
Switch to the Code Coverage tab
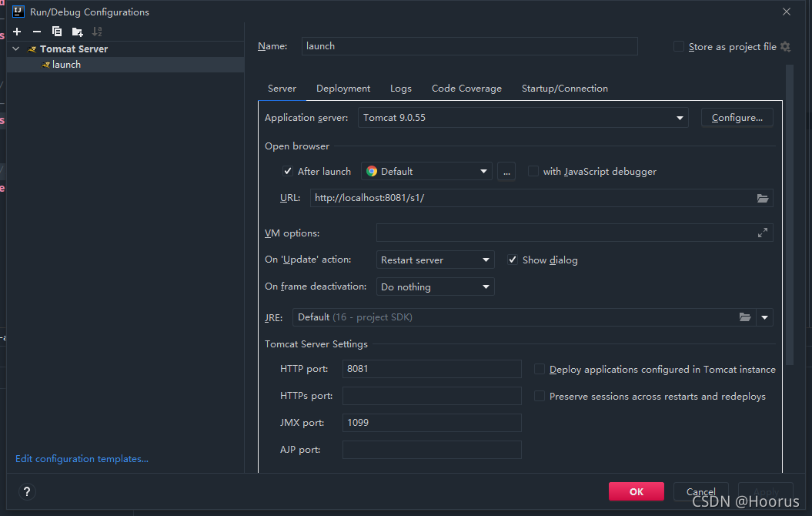(x=466, y=89)
